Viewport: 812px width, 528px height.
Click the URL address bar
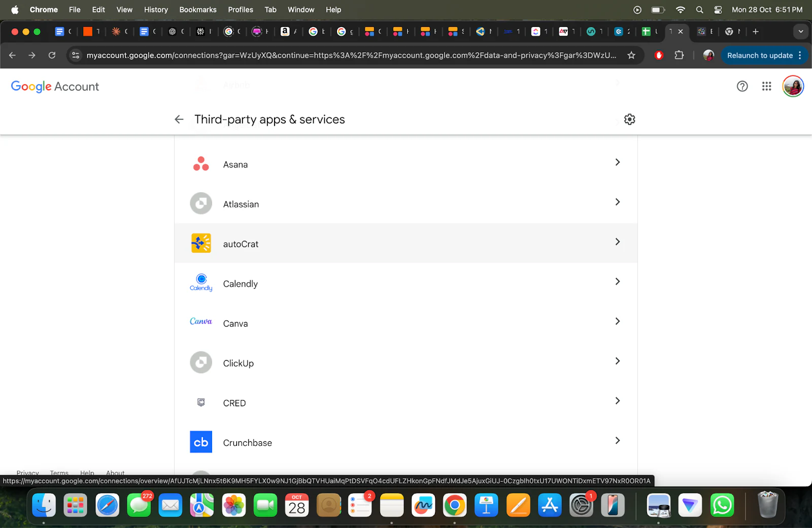pyautogui.click(x=351, y=55)
